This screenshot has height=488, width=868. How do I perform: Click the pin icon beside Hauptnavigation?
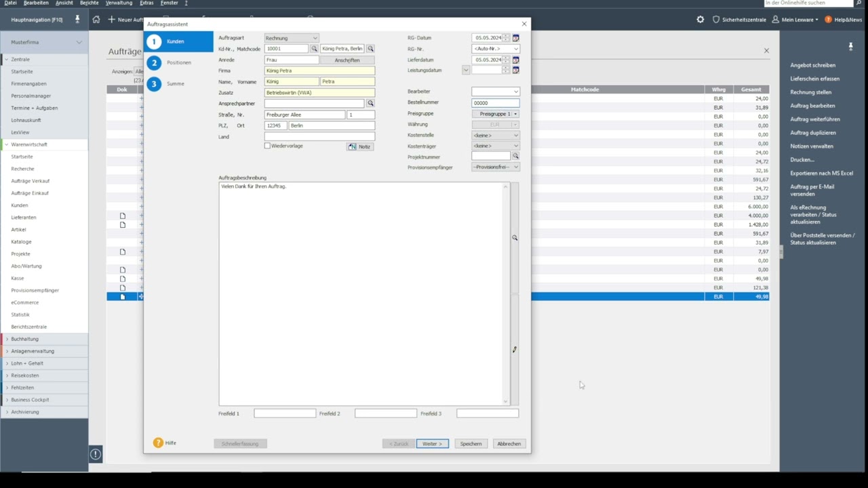[77, 19]
